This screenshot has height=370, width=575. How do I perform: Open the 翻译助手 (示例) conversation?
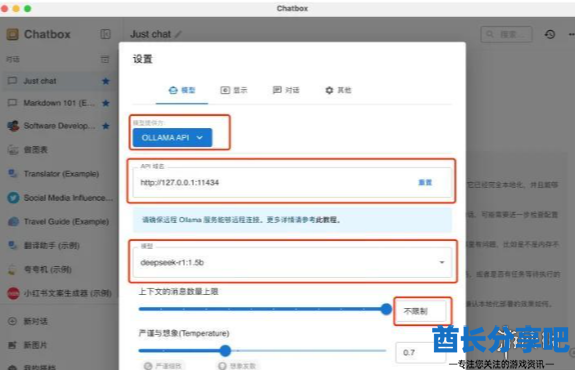click(x=59, y=245)
